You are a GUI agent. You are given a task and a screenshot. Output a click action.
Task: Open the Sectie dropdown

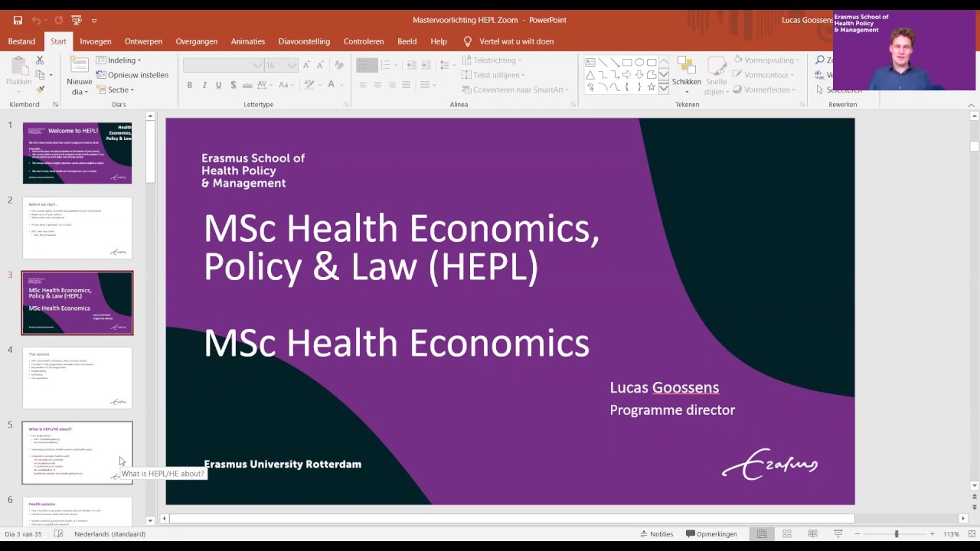point(115,90)
